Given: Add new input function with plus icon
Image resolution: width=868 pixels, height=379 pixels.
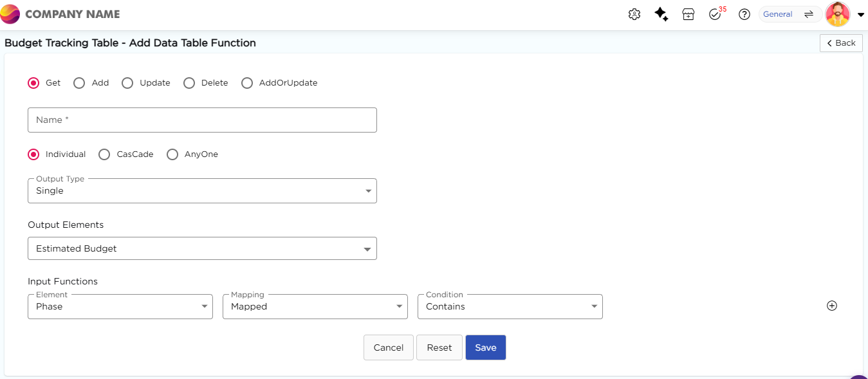Looking at the screenshot, I should (832, 306).
